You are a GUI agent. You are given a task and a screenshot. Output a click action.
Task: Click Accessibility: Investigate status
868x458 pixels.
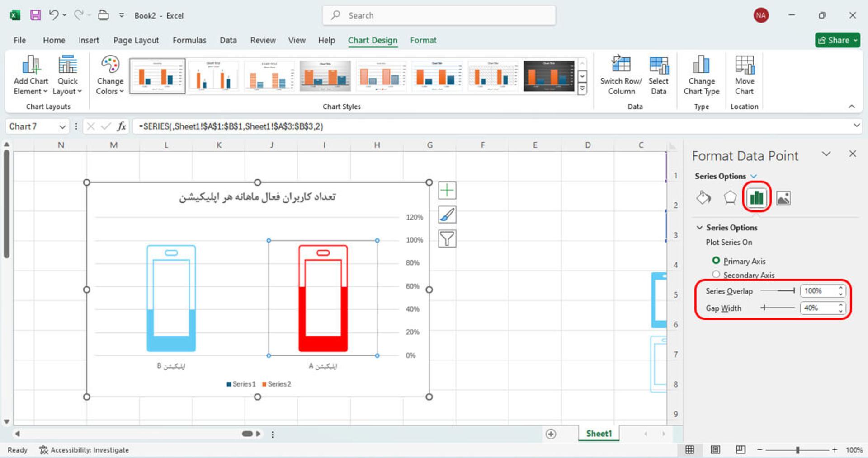[x=84, y=450]
